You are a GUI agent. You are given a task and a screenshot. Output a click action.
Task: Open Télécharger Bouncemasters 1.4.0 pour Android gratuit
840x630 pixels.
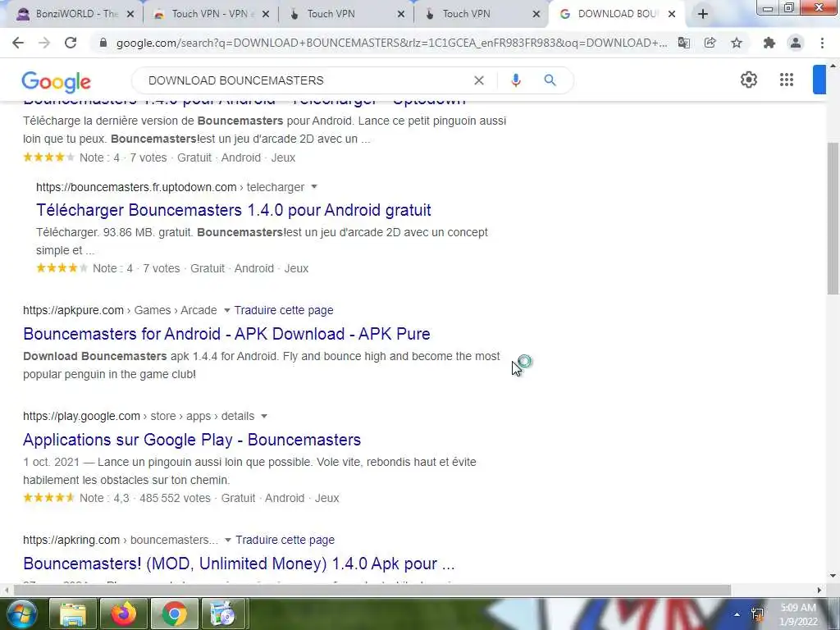tap(234, 210)
